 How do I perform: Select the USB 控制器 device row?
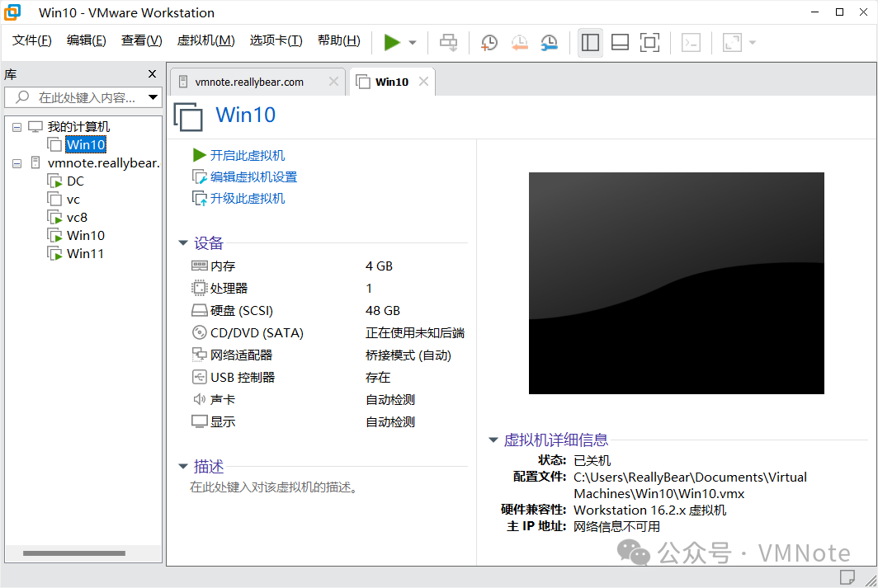click(329, 378)
